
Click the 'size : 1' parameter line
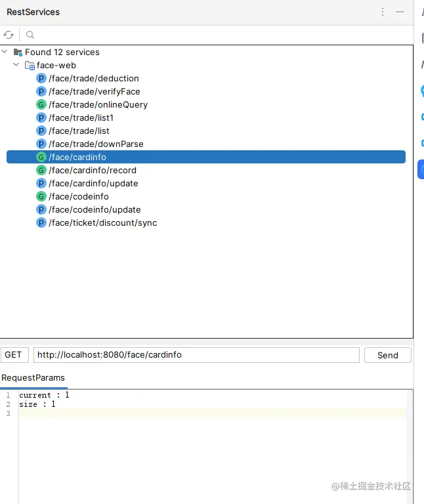37,404
